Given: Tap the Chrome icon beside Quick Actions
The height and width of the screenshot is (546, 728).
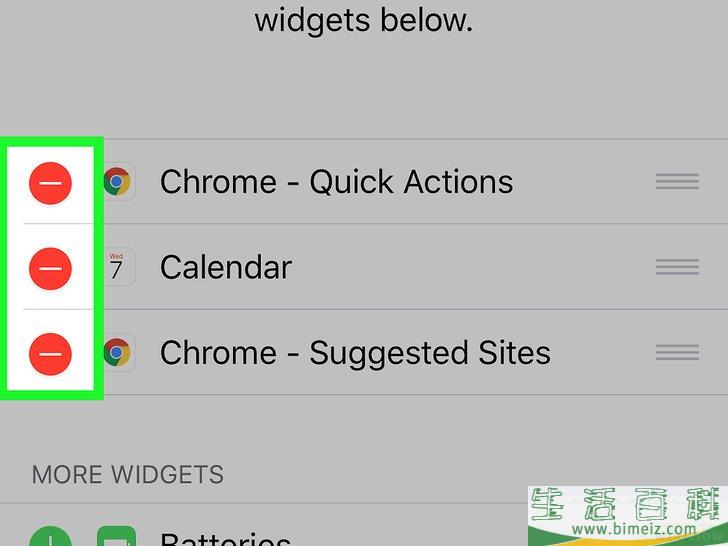Looking at the screenshot, I should [117, 181].
